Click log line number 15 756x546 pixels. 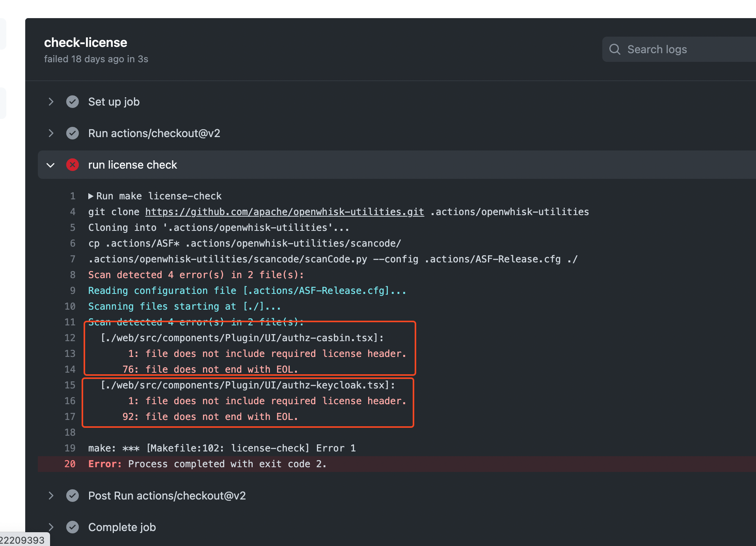(x=70, y=385)
